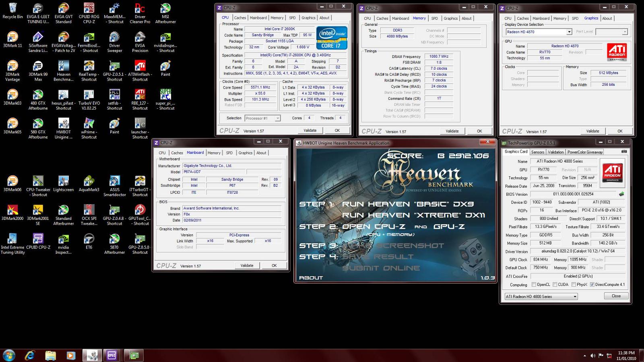644x362 pixels.
Task: Open the ET6 desktop icon
Action: click(89, 241)
